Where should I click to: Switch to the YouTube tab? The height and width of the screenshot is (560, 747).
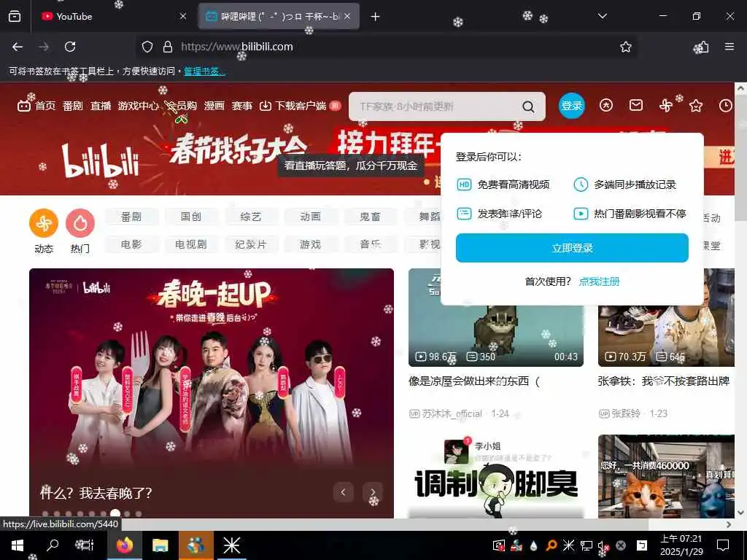[109, 16]
